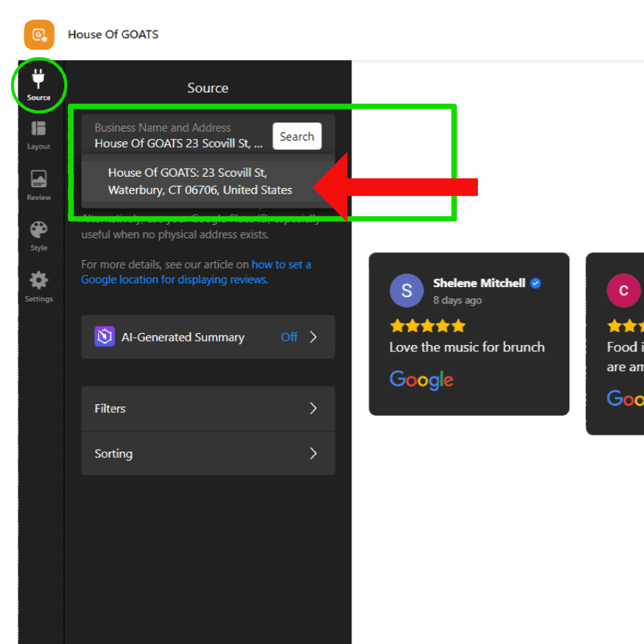Image resolution: width=644 pixels, height=644 pixels.
Task: Click the Search button
Action: (x=297, y=136)
